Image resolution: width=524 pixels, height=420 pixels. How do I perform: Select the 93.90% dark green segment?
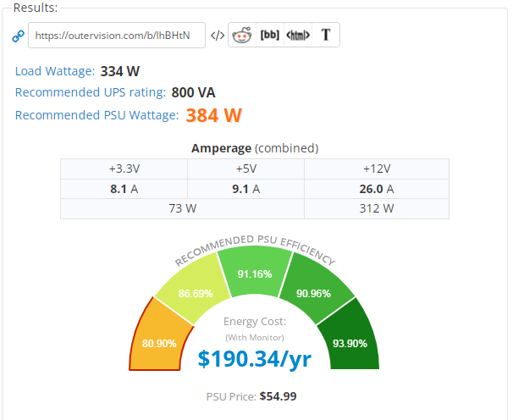pos(350,338)
